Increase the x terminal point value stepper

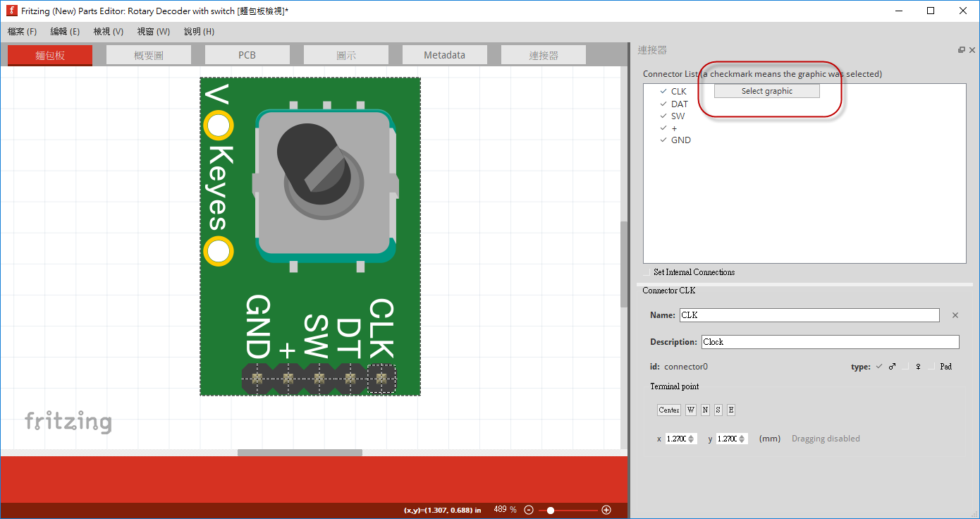pos(692,436)
